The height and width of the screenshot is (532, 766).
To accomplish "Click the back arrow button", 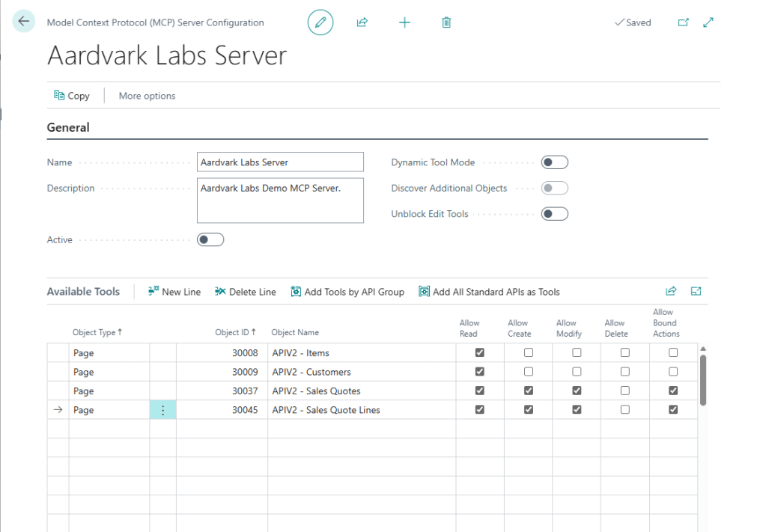I will pos(23,22).
